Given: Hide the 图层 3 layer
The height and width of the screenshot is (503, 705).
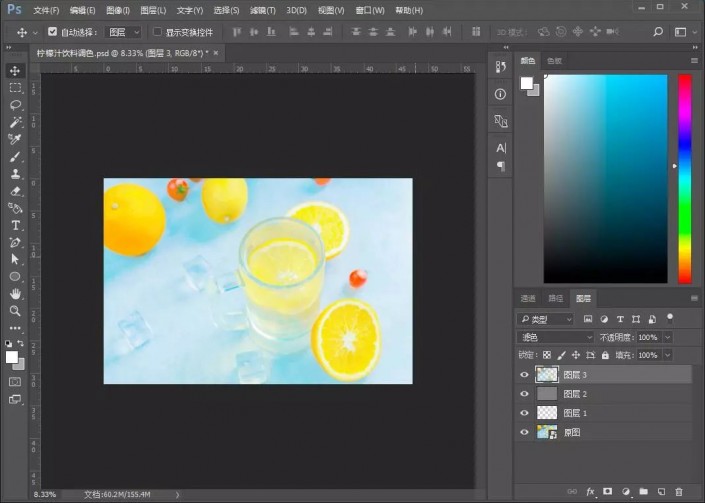Looking at the screenshot, I should 524,374.
